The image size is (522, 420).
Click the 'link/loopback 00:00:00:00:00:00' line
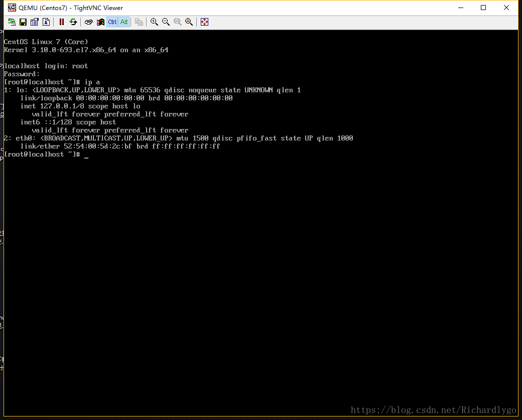(x=126, y=98)
